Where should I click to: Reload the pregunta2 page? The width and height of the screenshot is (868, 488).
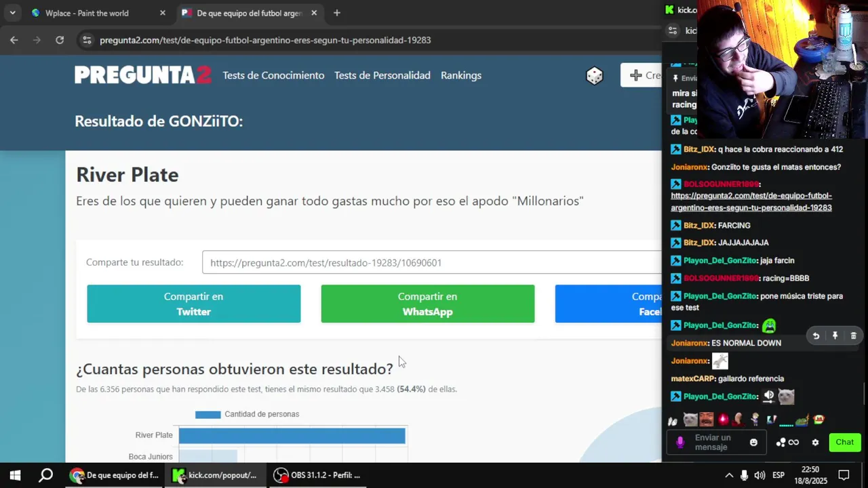click(60, 40)
